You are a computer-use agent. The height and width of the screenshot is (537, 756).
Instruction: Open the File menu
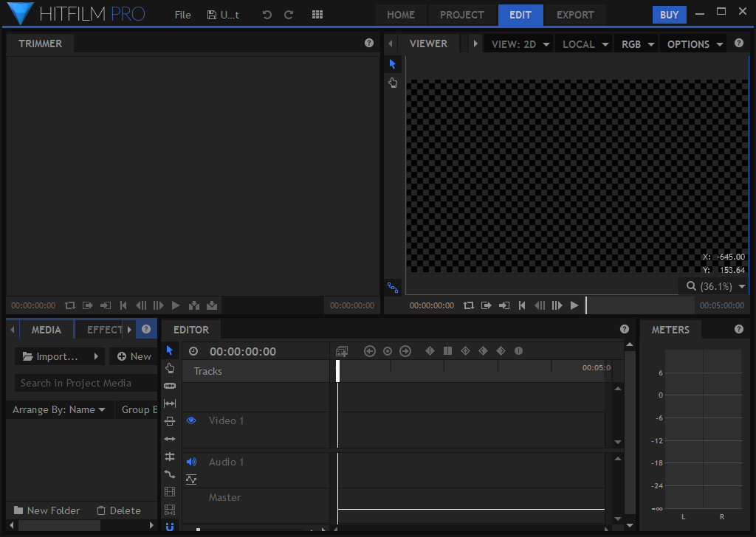[x=182, y=15]
